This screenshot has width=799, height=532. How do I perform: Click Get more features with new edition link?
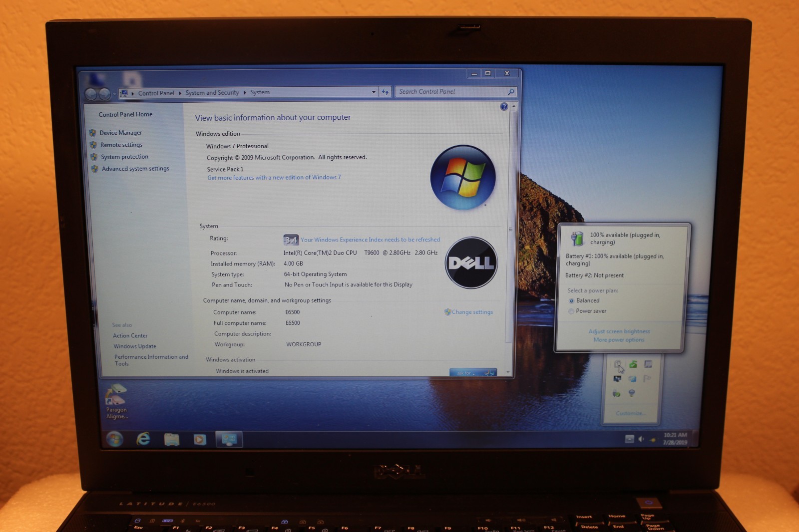pyautogui.click(x=274, y=177)
